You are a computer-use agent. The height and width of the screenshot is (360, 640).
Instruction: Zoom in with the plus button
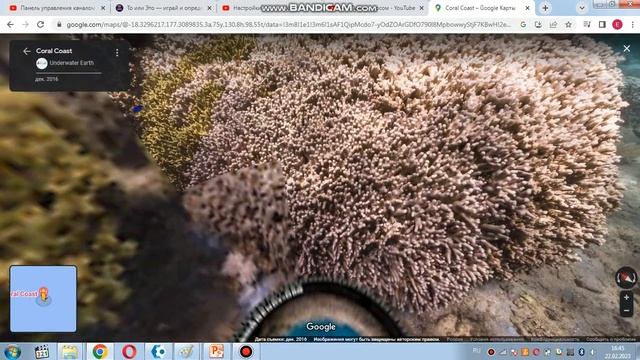pos(626,298)
